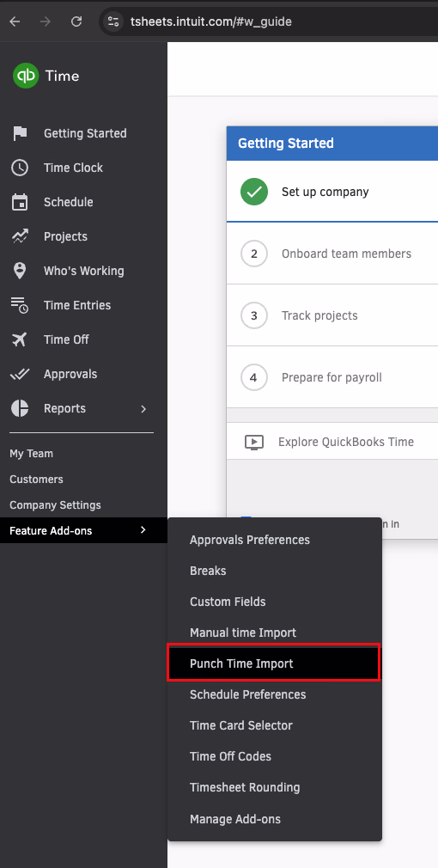Click the green checkmark beside Set up company
Image resolution: width=438 pixels, height=868 pixels.
tap(254, 193)
